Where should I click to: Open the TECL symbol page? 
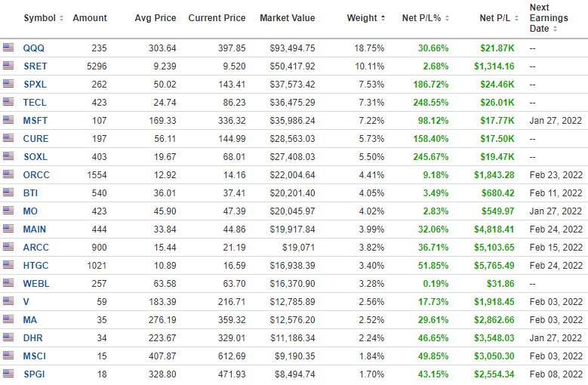35,103
